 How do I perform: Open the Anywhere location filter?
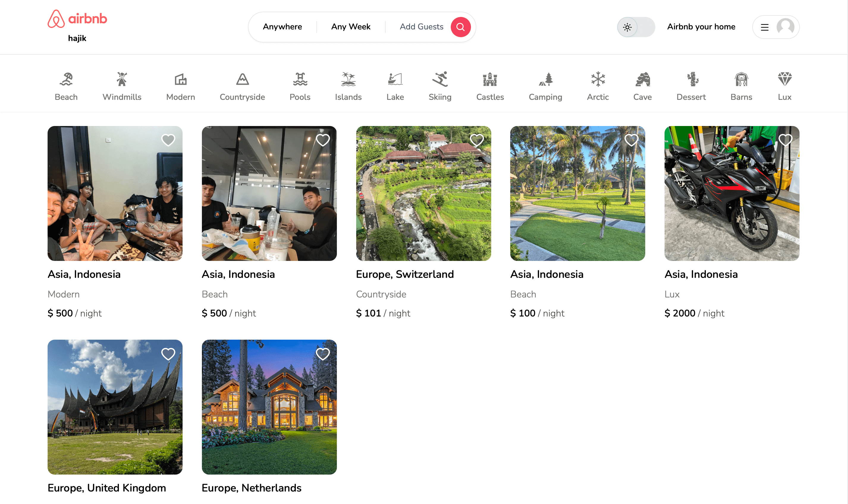282,27
